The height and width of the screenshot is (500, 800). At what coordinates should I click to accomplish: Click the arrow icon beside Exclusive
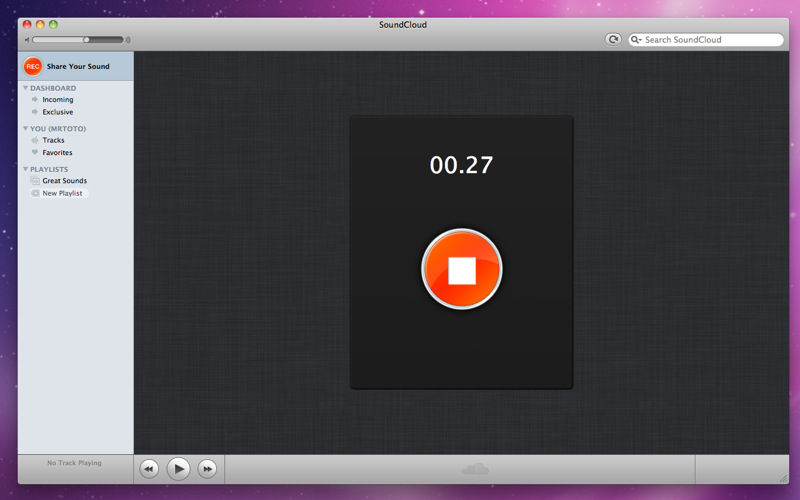pos(35,112)
